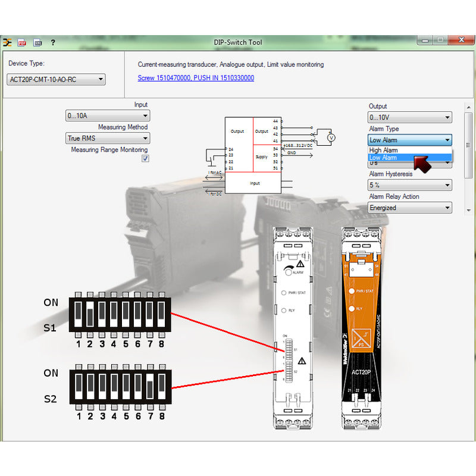The width and height of the screenshot is (476, 476).
Task: Click the PWR / STAT LED on device outline
Action: [x=284, y=293]
